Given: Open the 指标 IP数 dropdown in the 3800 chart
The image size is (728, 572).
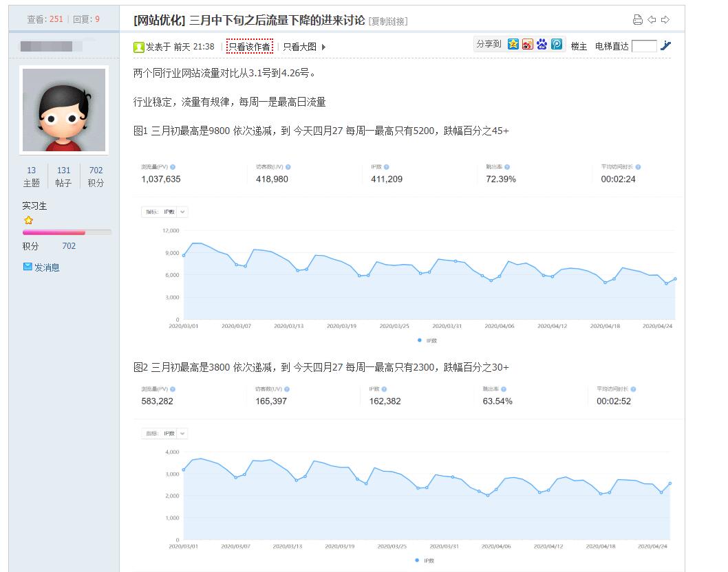Looking at the screenshot, I should (x=164, y=433).
